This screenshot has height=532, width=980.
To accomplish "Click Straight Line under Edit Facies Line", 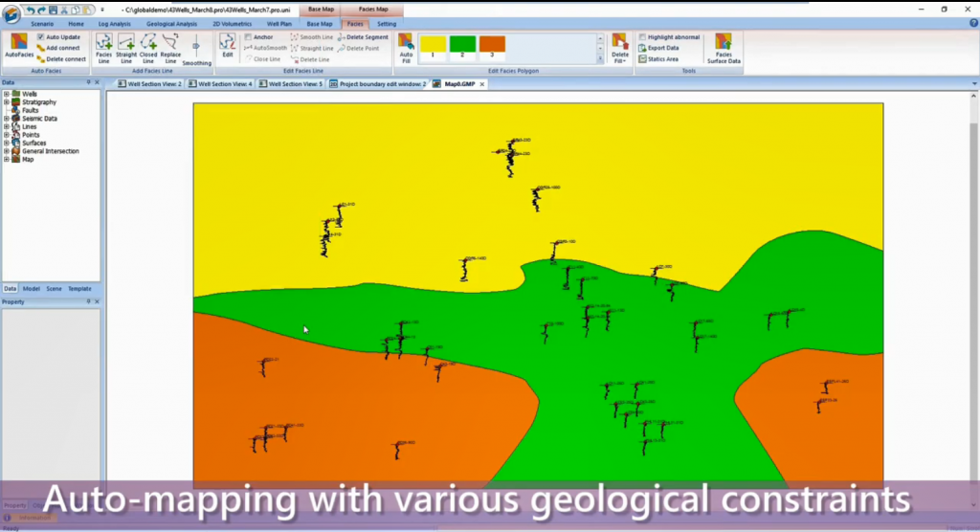I will (312, 48).
